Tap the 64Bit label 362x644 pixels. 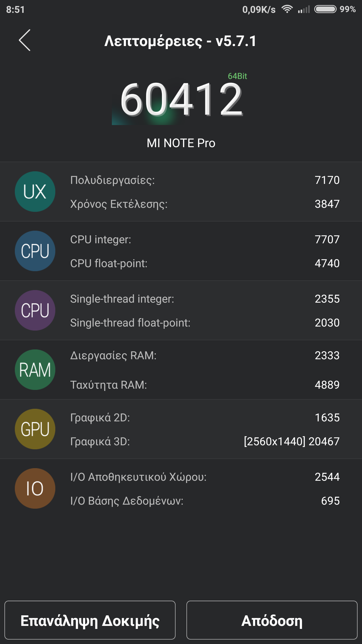click(x=237, y=76)
